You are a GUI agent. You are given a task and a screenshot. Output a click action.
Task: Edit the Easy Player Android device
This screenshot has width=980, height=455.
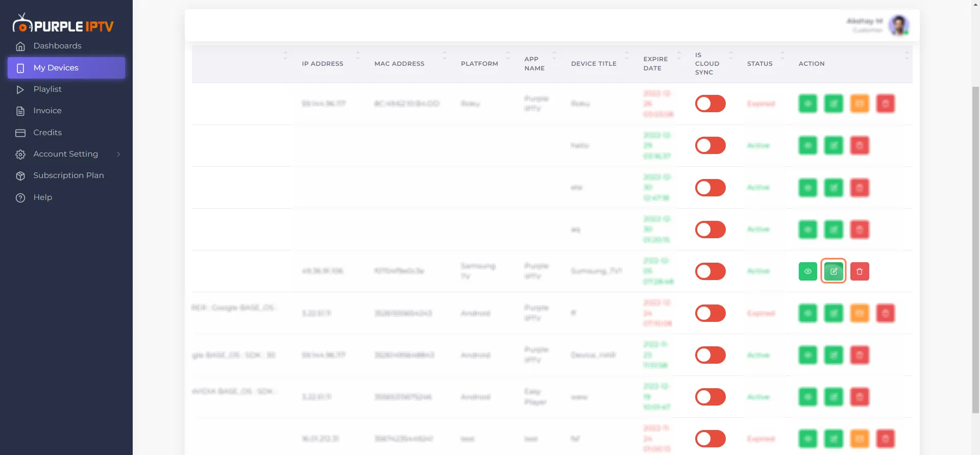coord(834,397)
